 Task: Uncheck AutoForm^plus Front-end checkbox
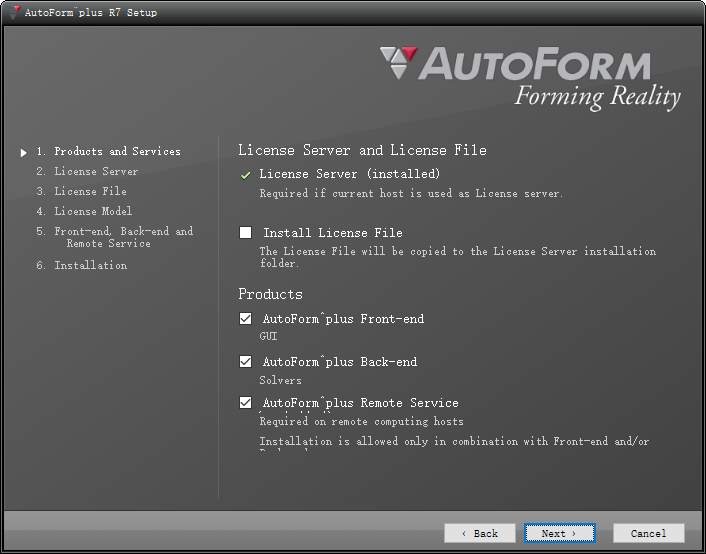(x=245, y=318)
